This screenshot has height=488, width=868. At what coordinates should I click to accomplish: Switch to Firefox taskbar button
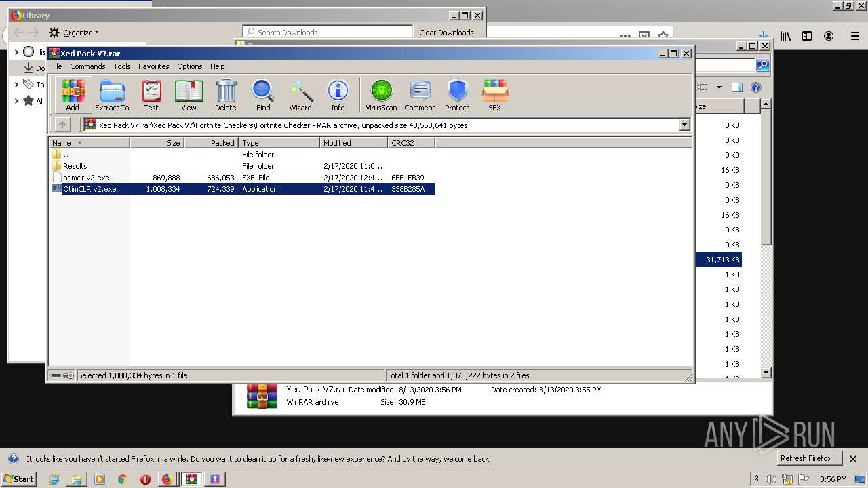pyautogui.click(x=167, y=479)
